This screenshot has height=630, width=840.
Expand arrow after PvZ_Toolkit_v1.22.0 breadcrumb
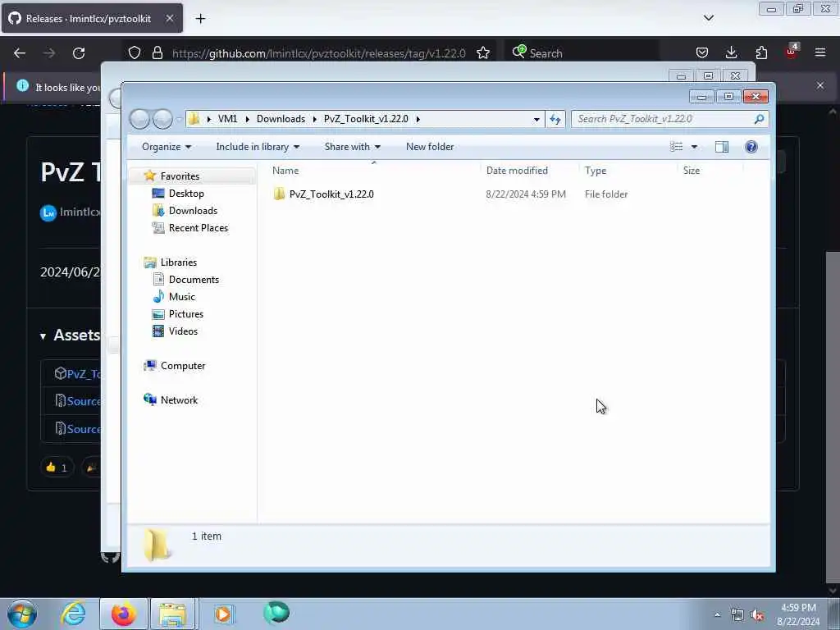(418, 119)
